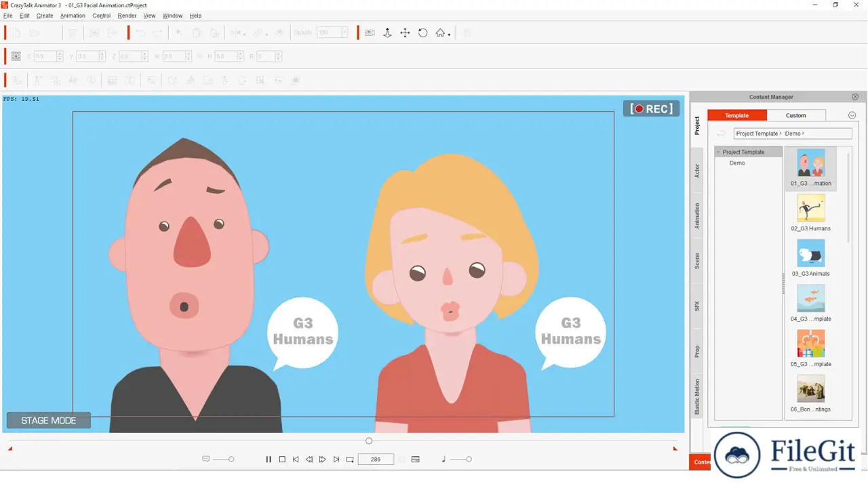Click the music note volume icon
Image resolution: width=868 pixels, height=488 pixels.
[x=443, y=459]
